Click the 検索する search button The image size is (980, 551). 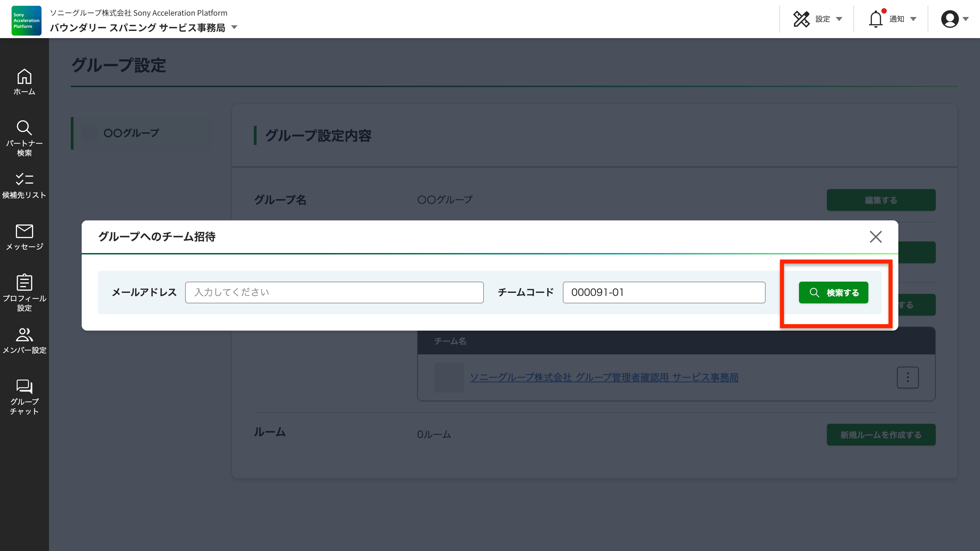click(833, 293)
